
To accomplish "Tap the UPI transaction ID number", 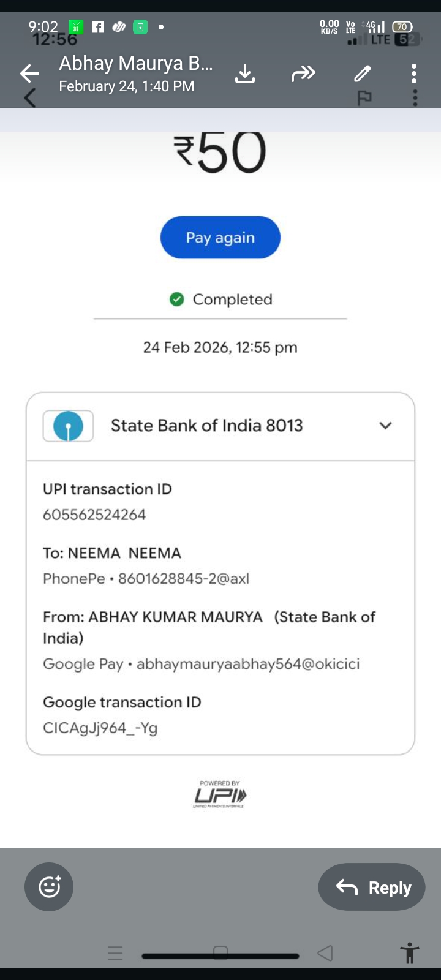I will tap(94, 514).
